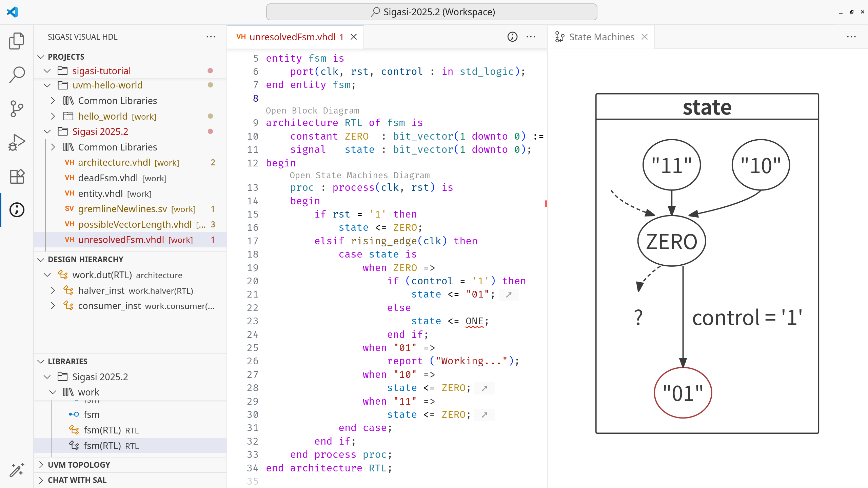868x488 pixels.
Task: Collapse the DESIGN HIERARCHY section
Action: 41,260
